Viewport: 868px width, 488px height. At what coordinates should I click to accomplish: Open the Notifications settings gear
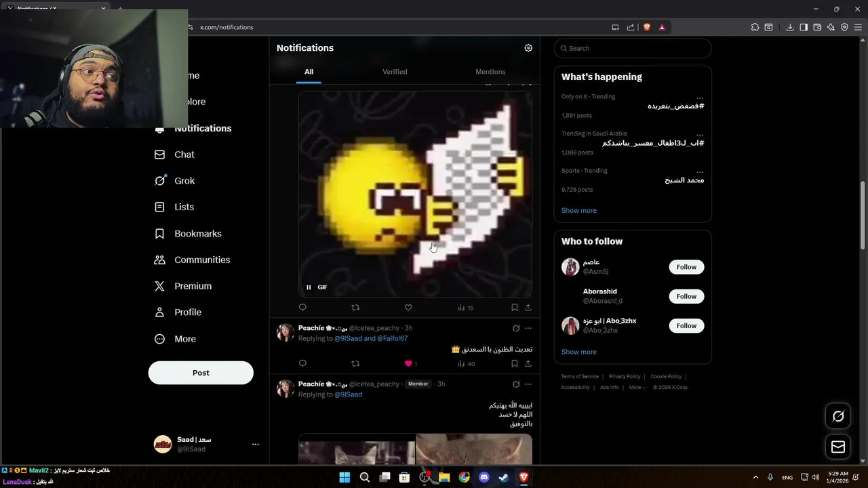click(x=528, y=48)
